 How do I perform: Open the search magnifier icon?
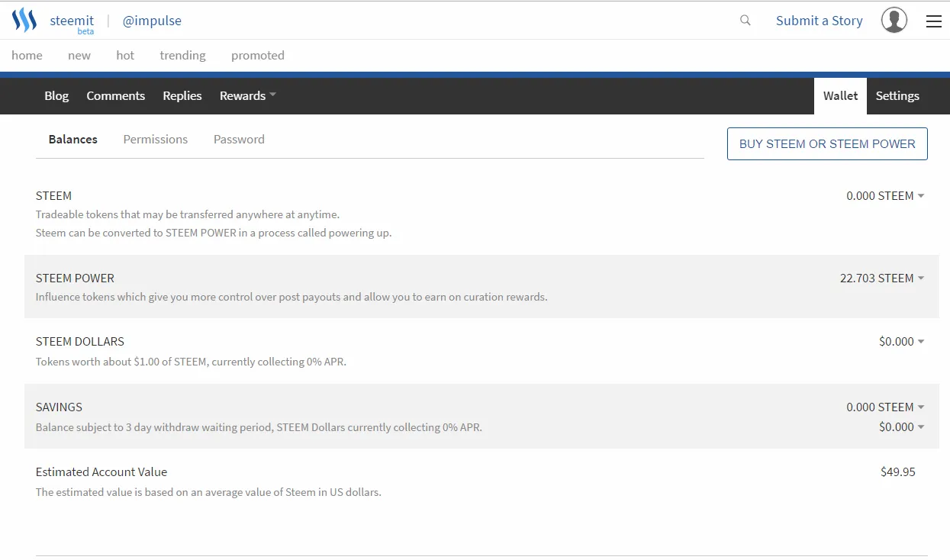(746, 21)
